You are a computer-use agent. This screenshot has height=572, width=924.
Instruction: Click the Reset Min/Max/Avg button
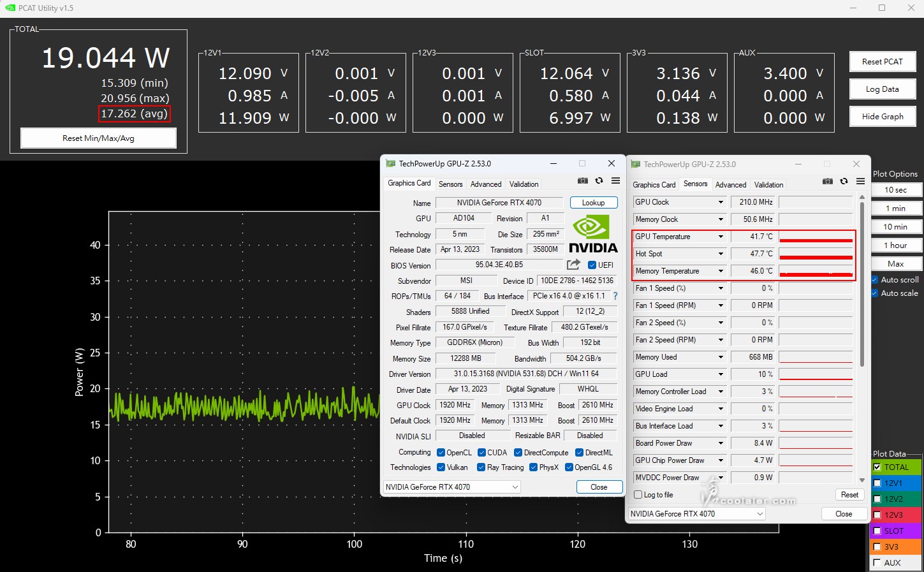click(x=98, y=138)
